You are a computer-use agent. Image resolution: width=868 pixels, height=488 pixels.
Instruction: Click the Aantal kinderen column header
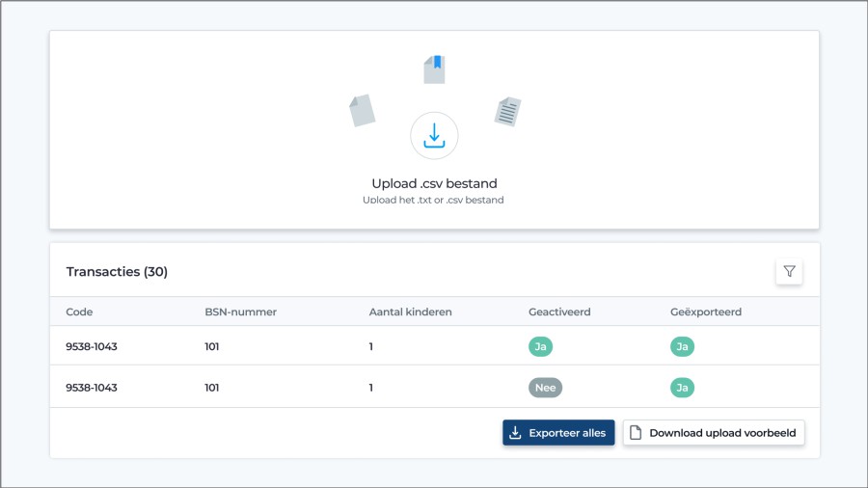coord(410,312)
